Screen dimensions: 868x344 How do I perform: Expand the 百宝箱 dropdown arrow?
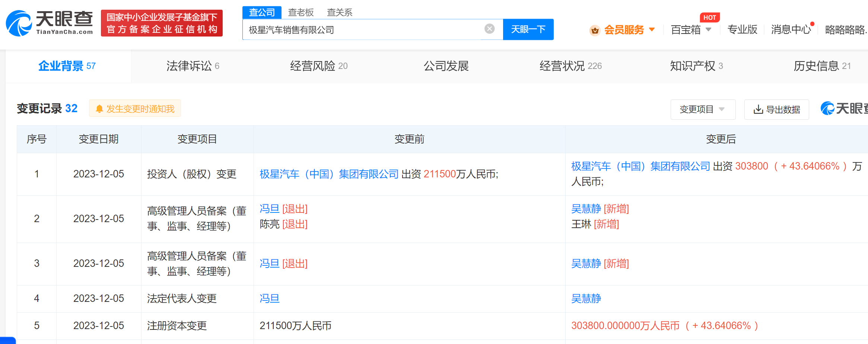[708, 29]
